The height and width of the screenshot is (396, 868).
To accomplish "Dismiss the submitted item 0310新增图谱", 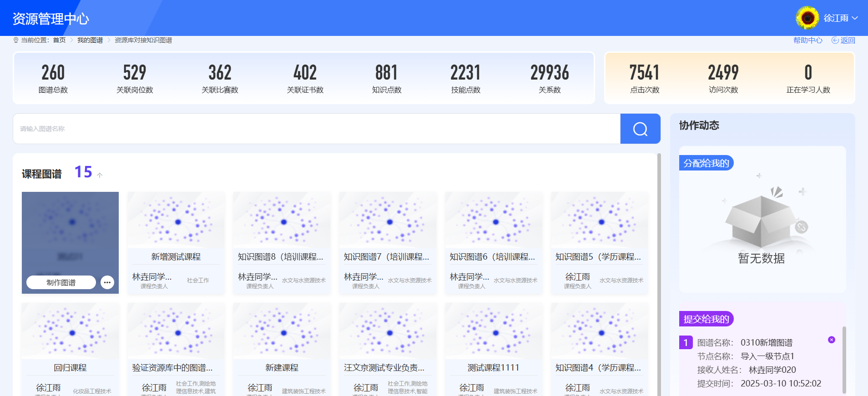I will 832,340.
